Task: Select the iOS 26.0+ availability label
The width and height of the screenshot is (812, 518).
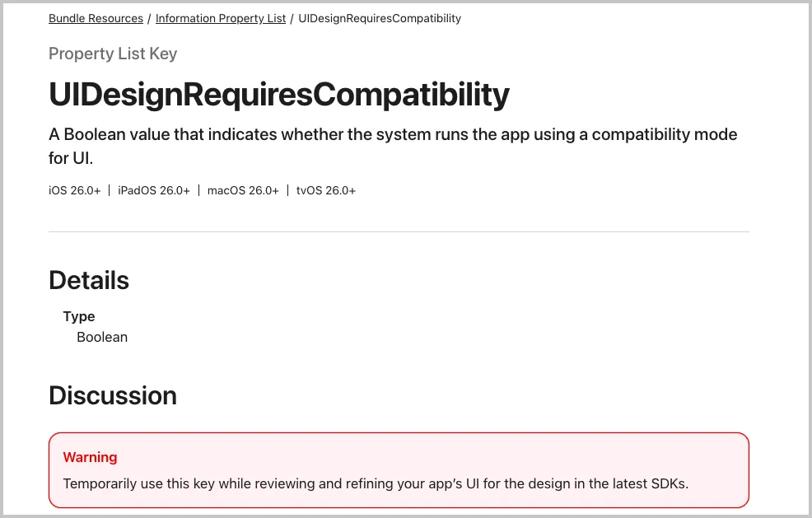Action: click(x=75, y=190)
